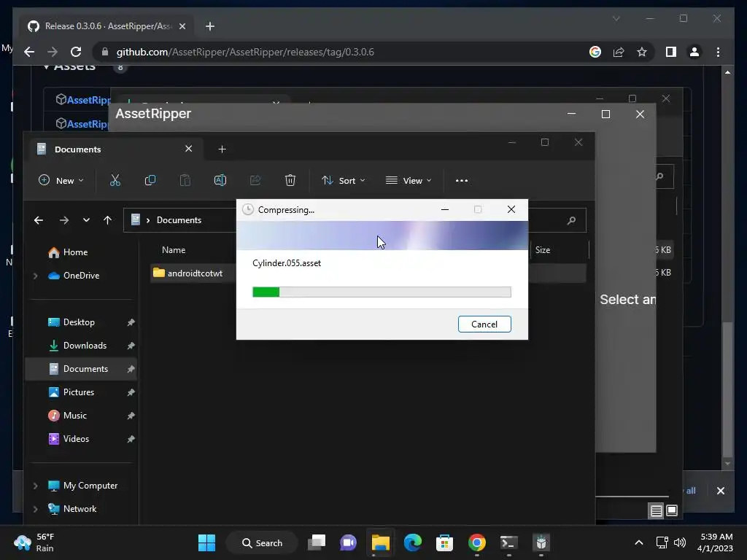Cancel the compressing operation
Screen dimensions: 747x560
(484, 324)
